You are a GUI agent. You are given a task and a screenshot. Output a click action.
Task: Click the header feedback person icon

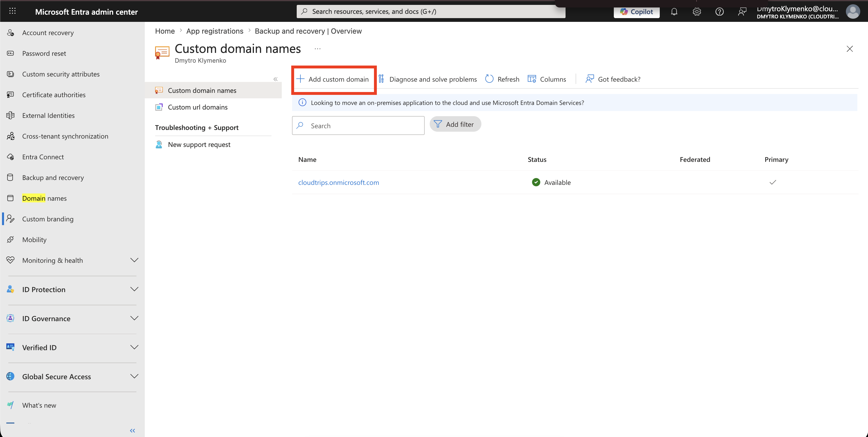(x=742, y=12)
